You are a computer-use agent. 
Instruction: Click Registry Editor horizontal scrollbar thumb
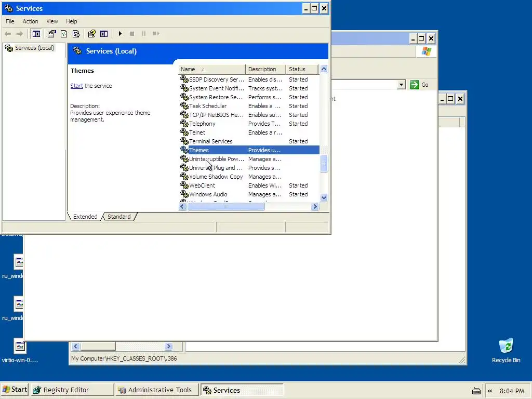[x=98, y=347]
